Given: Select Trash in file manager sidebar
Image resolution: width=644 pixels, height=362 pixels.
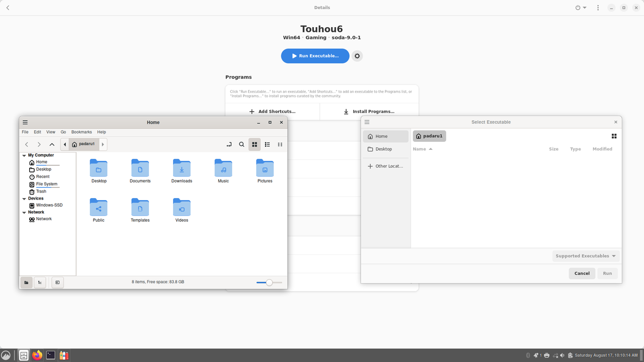Looking at the screenshot, I should [x=41, y=192].
